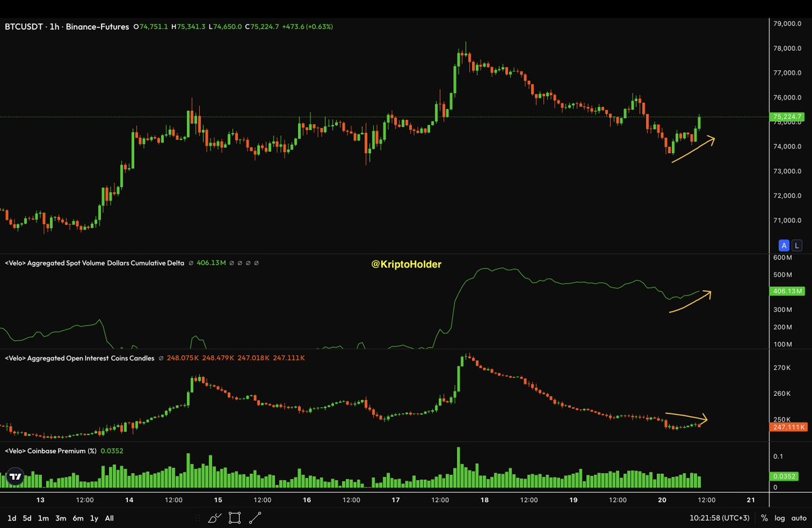This screenshot has height=528, width=812.
Task: Click the 78,000.0 price axis label
Action: coord(787,48)
